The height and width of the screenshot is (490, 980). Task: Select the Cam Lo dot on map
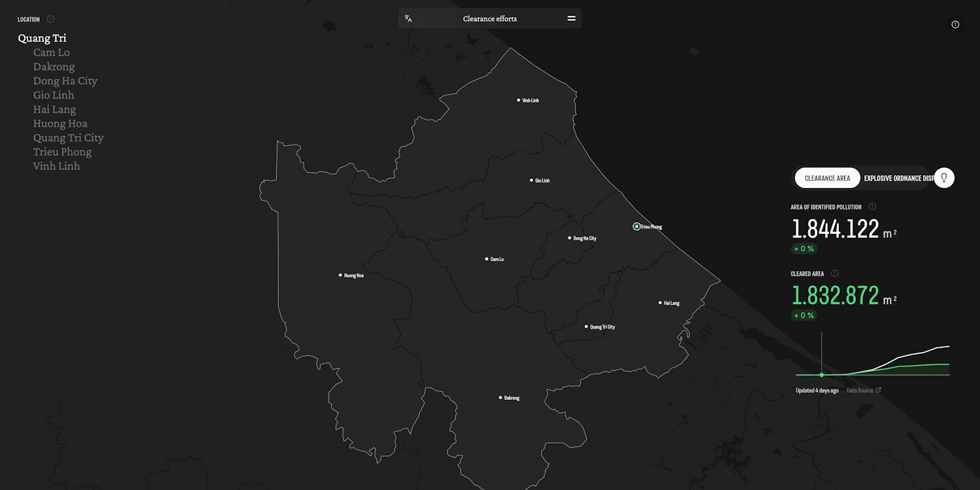coord(487,259)
